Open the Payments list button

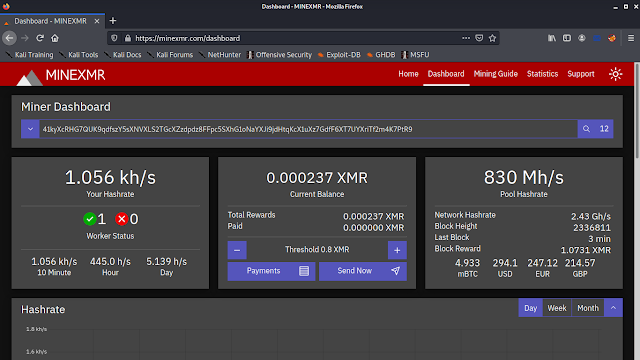coord(271,271)
